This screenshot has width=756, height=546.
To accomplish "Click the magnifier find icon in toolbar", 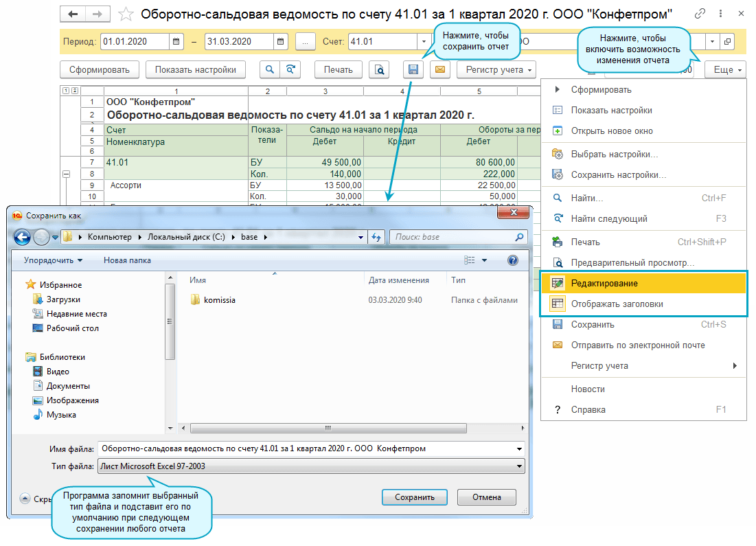I will tap(270, 69).
